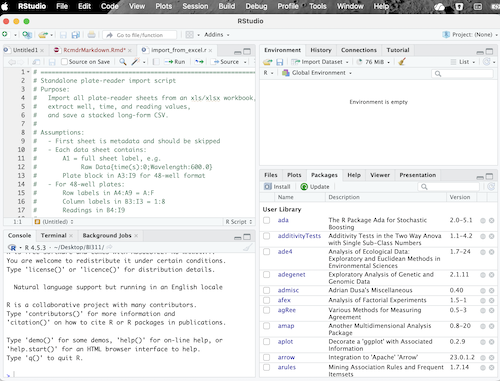Open the Global Environment dropdown
500x381 pixels.
[x=317, y=73]
